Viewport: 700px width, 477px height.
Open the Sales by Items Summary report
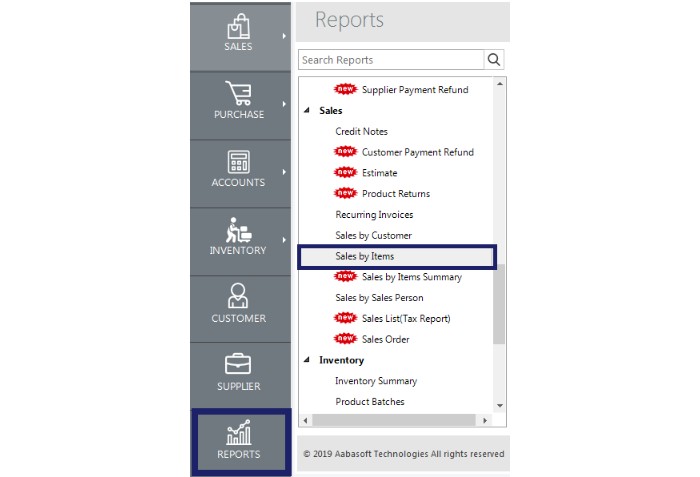(x=412, y=277)
